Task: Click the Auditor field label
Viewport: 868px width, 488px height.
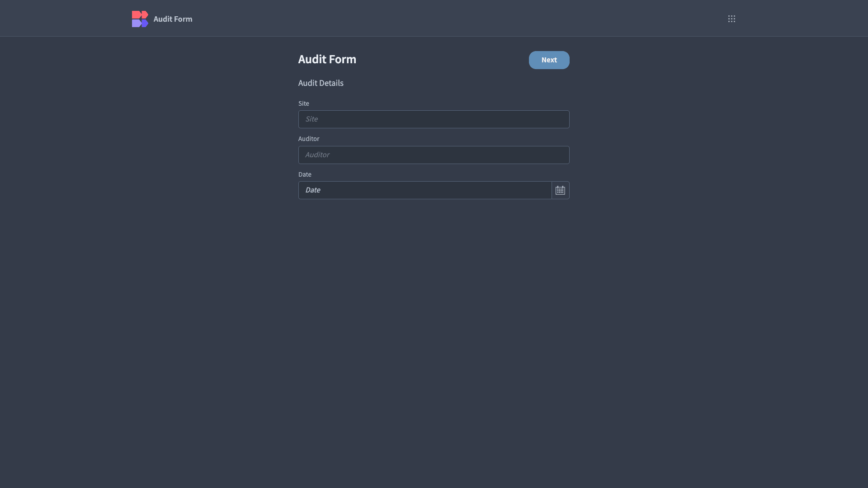Action: (308, 139)
